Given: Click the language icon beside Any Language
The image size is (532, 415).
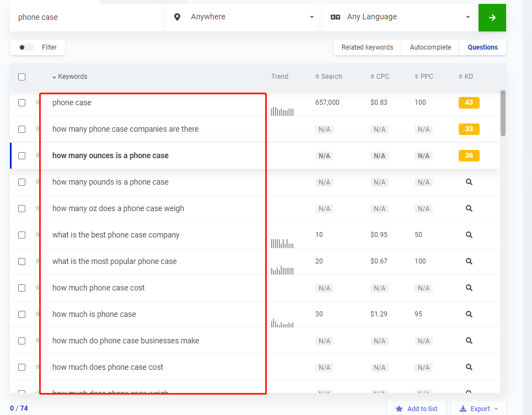Looking at the screenshot, I should pyautogui.click(x=335, y=17).
